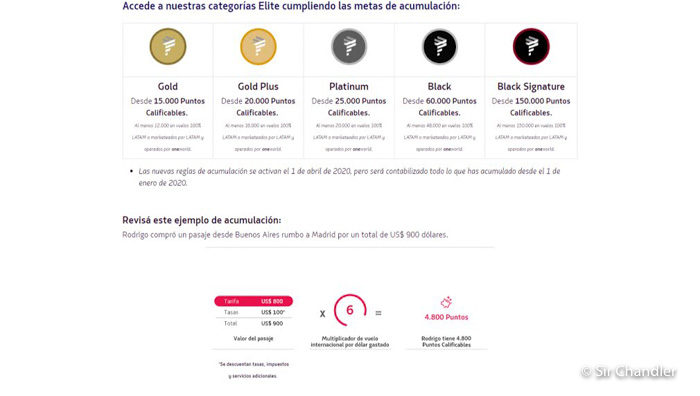
Task: Click the Revisá este ejemplo de acumulación heading
Action: point(202,220)
